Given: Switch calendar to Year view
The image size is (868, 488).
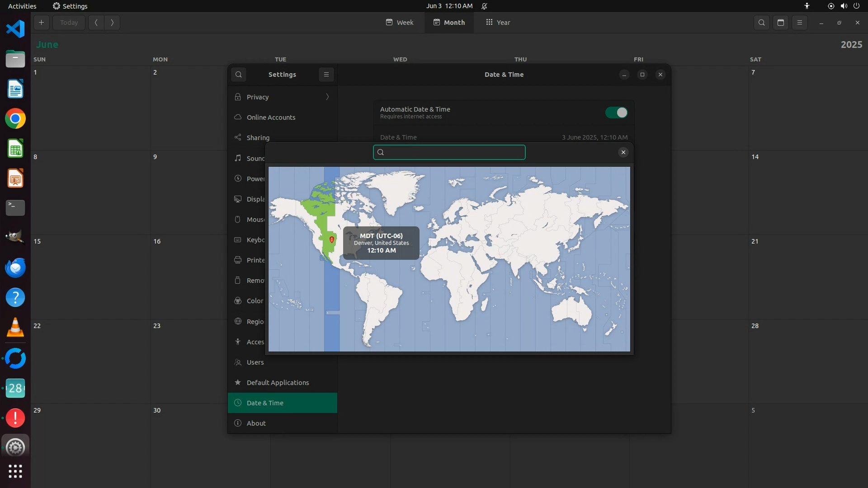Looking at the screenshot, I should point(498,23).
